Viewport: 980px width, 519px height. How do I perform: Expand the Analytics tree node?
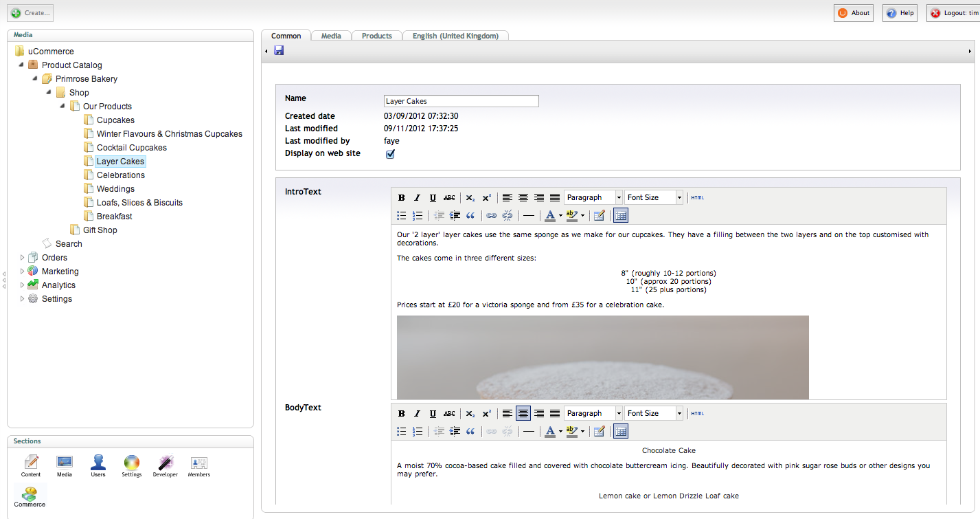point(22,285)
